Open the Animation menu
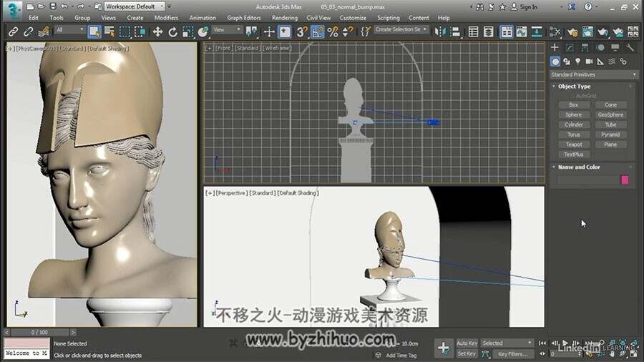 pyautogui.click(x=203, y=18)
